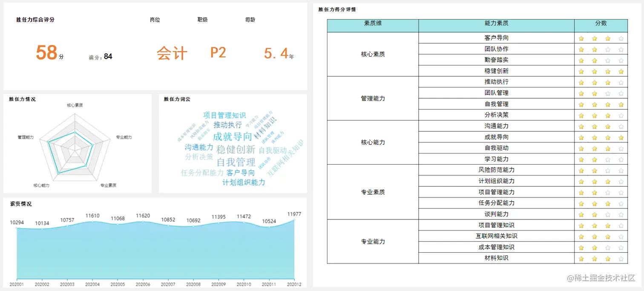Select the 专业素质 cell in the table
The height and width of the screenshot is (291, 644).
click(373, 192)
